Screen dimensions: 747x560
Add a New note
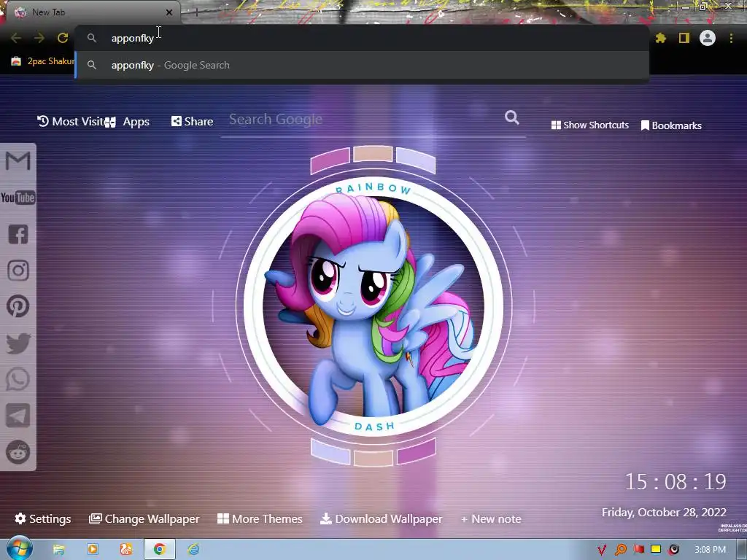pyautogui.click(x=491, y=519)
